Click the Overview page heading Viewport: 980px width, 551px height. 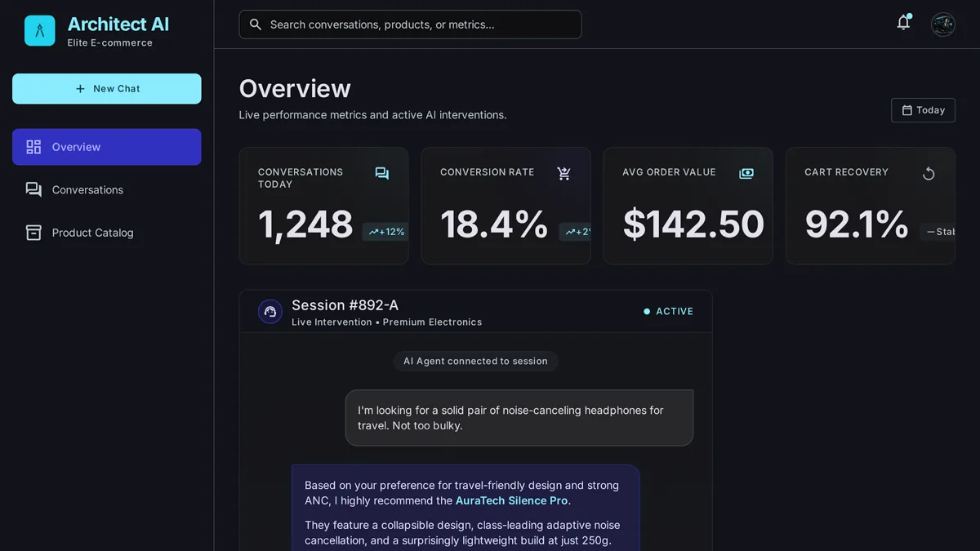295,88
